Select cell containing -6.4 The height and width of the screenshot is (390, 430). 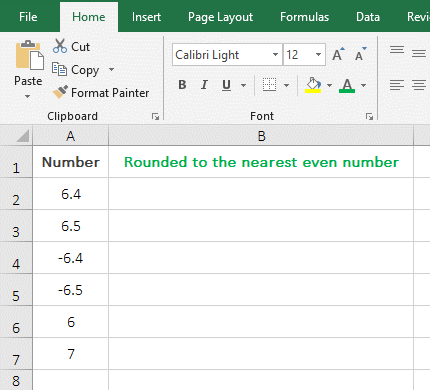pos(71,258)
